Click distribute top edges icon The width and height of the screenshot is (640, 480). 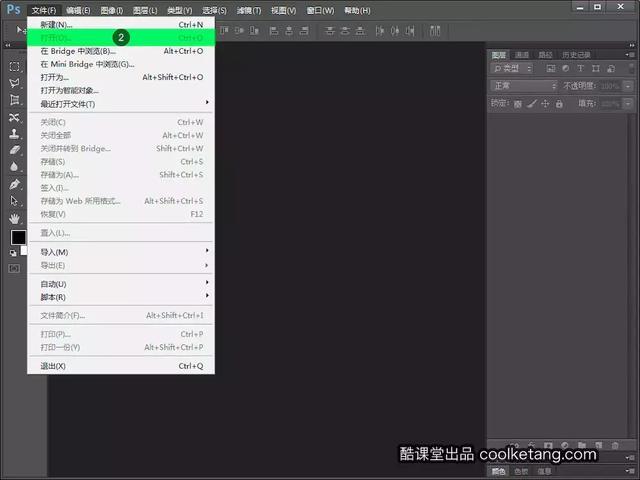tap(330, 30)
